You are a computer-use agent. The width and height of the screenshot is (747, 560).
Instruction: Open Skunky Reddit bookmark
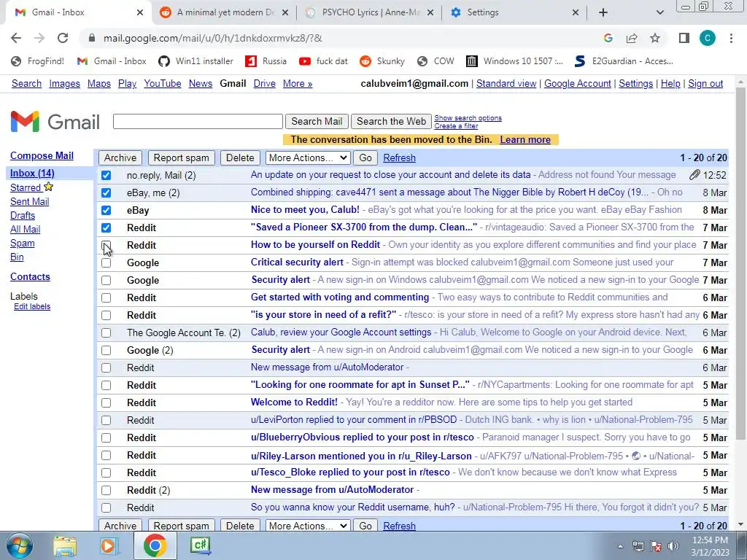382,61
